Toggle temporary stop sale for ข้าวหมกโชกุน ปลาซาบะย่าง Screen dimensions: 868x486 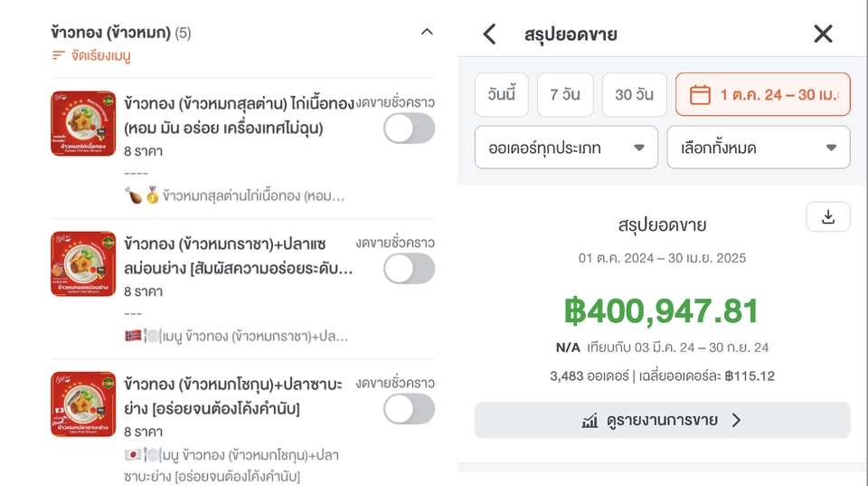tap(409, 409)
